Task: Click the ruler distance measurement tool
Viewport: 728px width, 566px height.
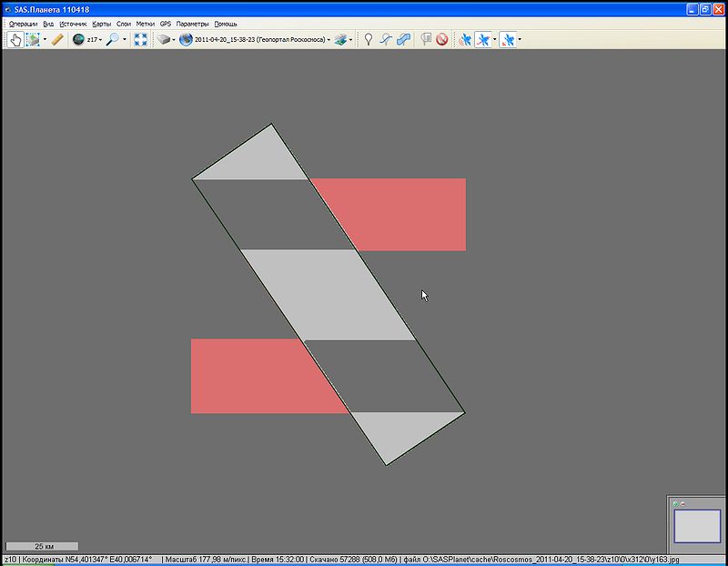Action: coord(56,40)
